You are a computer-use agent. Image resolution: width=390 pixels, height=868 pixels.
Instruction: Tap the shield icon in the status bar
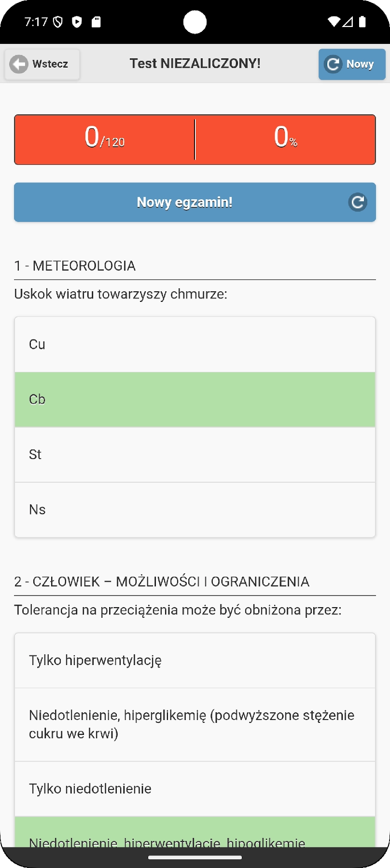(x=58, y=22)
